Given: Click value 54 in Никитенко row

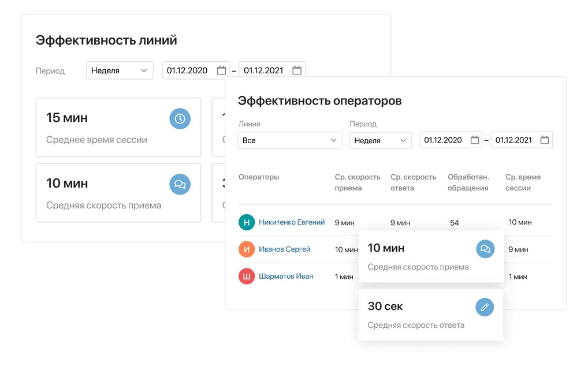Looking at the screenshot, I should (454, 223).
